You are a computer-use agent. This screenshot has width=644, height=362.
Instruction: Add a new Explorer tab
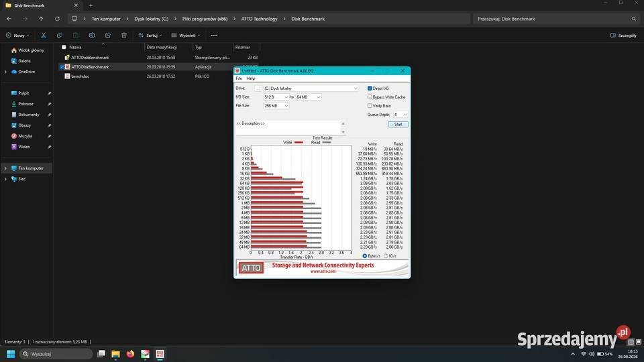tap(91, 6)
